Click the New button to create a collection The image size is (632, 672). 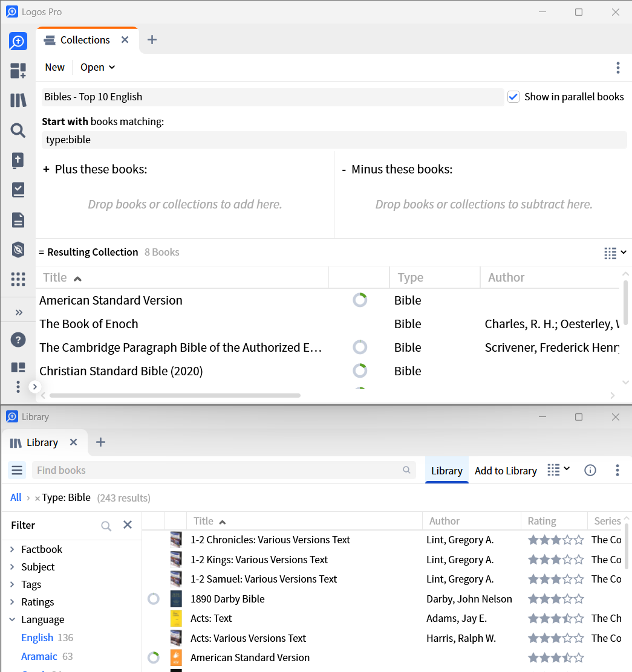pos(54,67)
